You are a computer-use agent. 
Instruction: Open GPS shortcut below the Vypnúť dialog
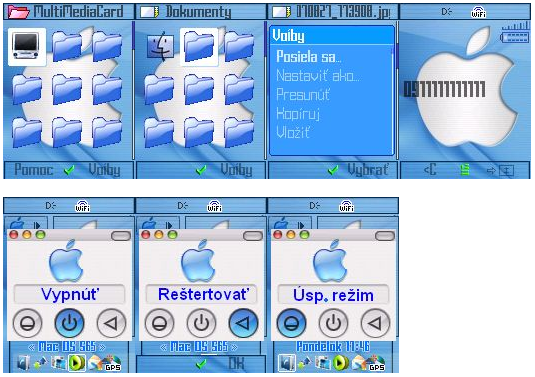coord(113,364)
